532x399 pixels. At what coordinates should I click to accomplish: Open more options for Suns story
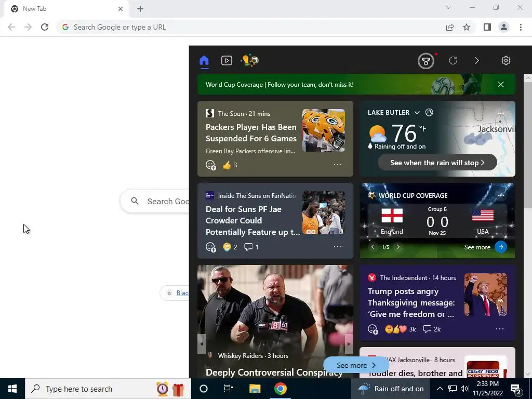[338, 247]
